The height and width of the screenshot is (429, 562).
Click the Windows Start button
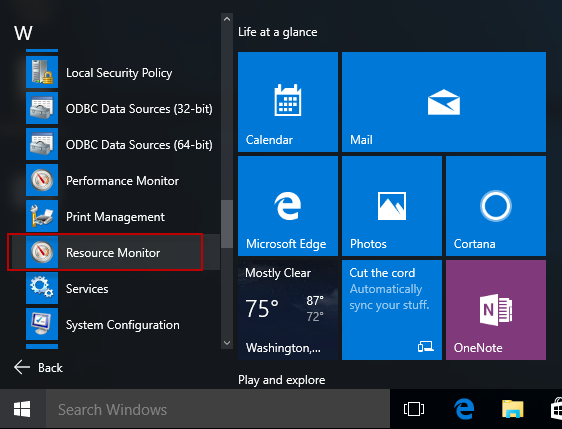pyautogui.click(x=22, y=409)
